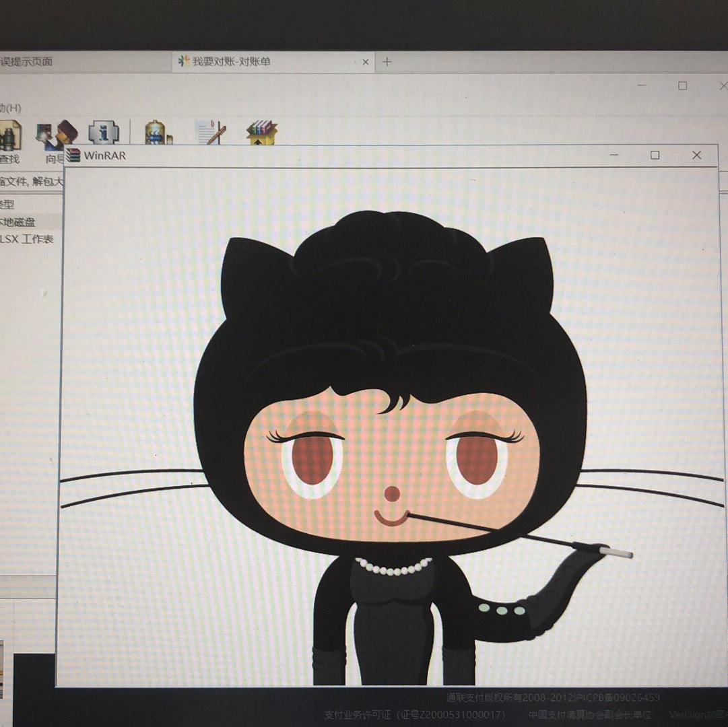Select the XLSX 工作表 file entry

(x=27, y=239)
